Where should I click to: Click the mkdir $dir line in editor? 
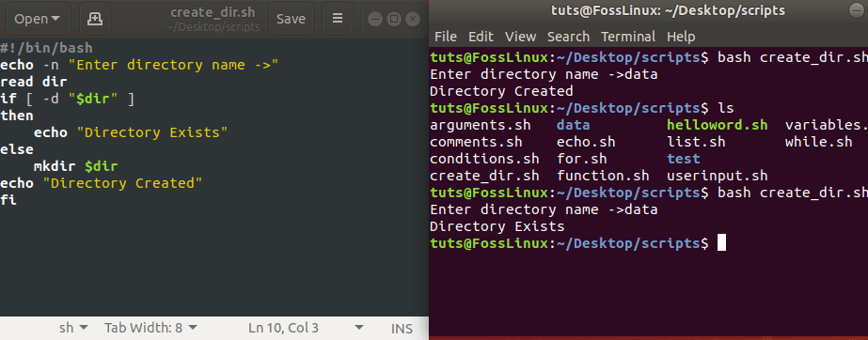pos(76,166)
